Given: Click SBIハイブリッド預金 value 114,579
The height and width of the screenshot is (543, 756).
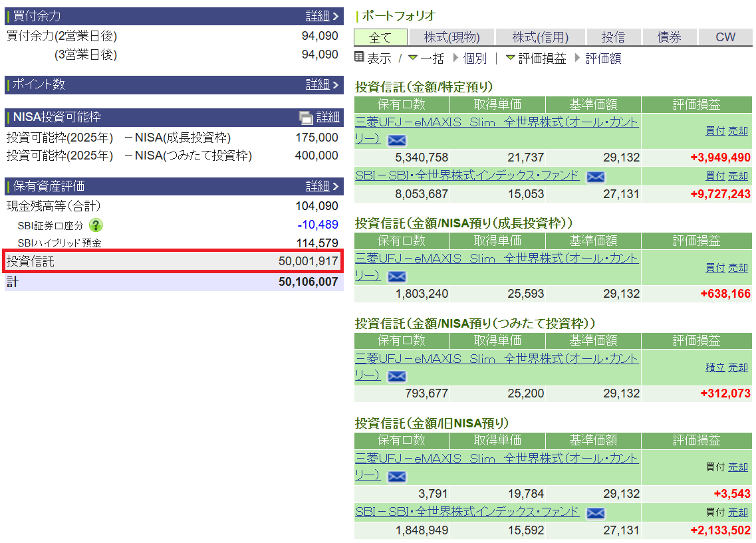Looking at the screenshot, I should [x=317, y=243].
